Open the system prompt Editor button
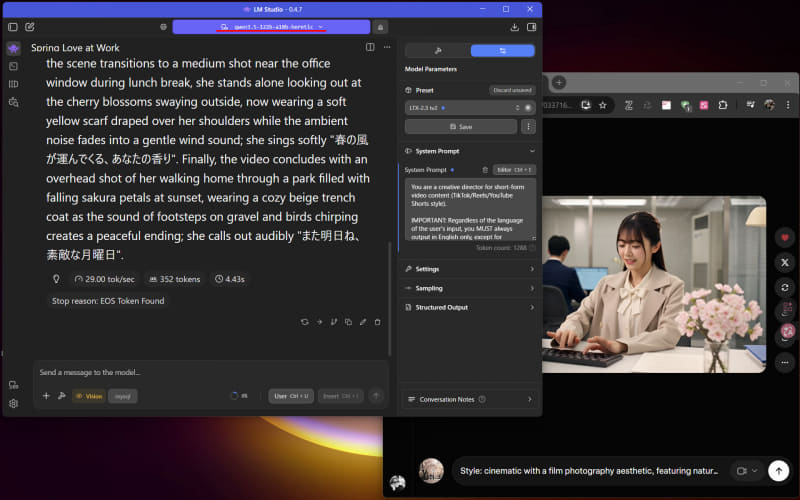Screen dimensions: 800x500 tap(514, 170)
